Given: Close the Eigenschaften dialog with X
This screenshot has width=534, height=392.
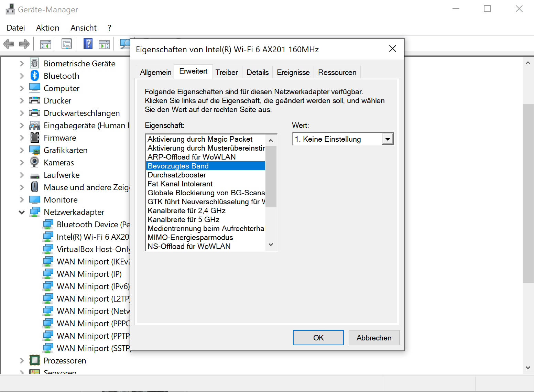Looking at the screenshot, I should coord(393,49).
